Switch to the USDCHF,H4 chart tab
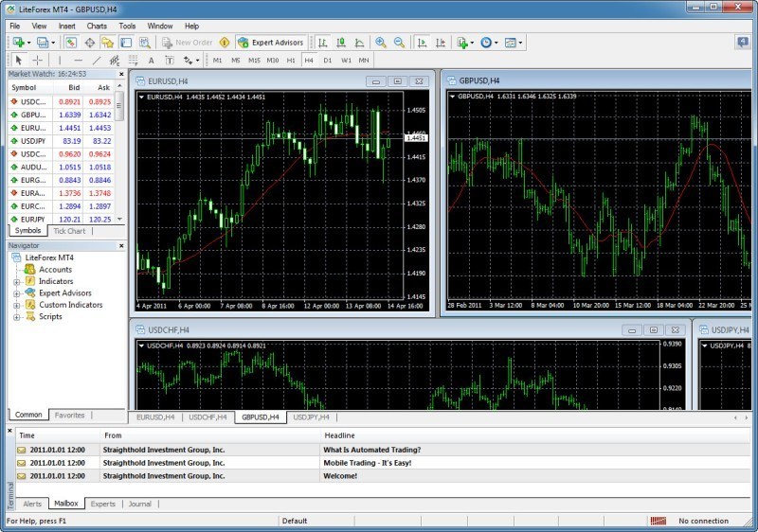758x532 pixels. pyautogui.click(x=208, y=417)
